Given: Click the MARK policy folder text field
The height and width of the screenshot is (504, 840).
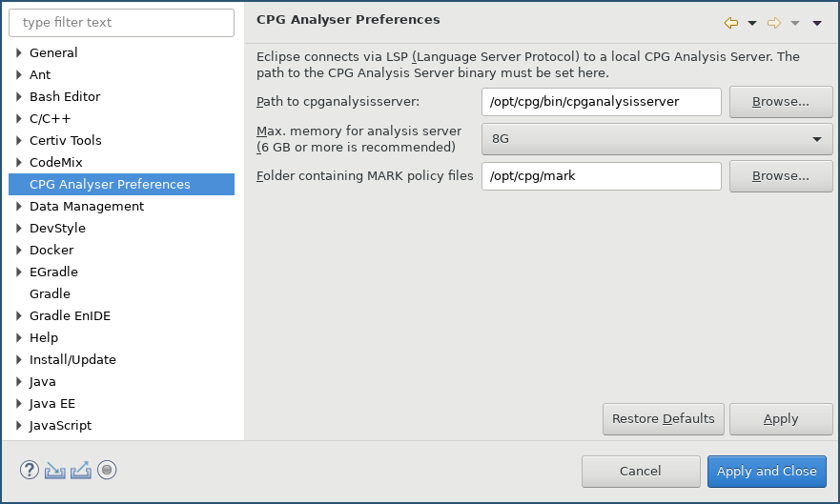Looking at the screenshot, I should point(601,176).
